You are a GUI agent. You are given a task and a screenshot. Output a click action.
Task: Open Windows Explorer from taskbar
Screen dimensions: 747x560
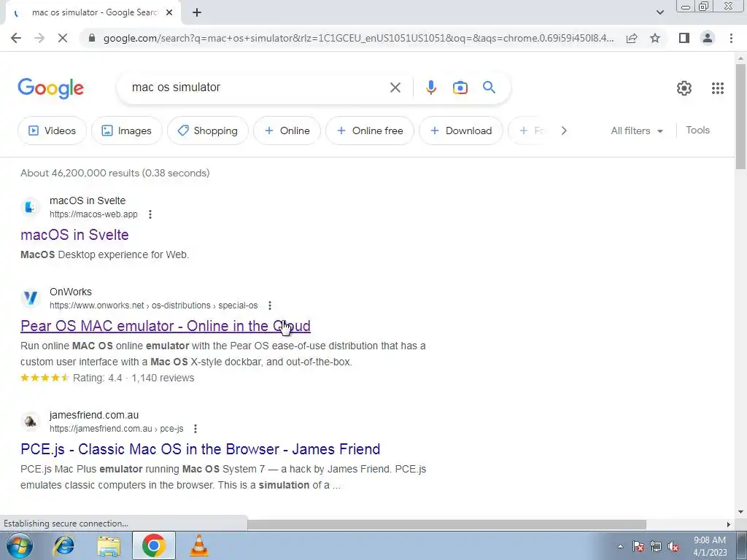click(109, 545)
